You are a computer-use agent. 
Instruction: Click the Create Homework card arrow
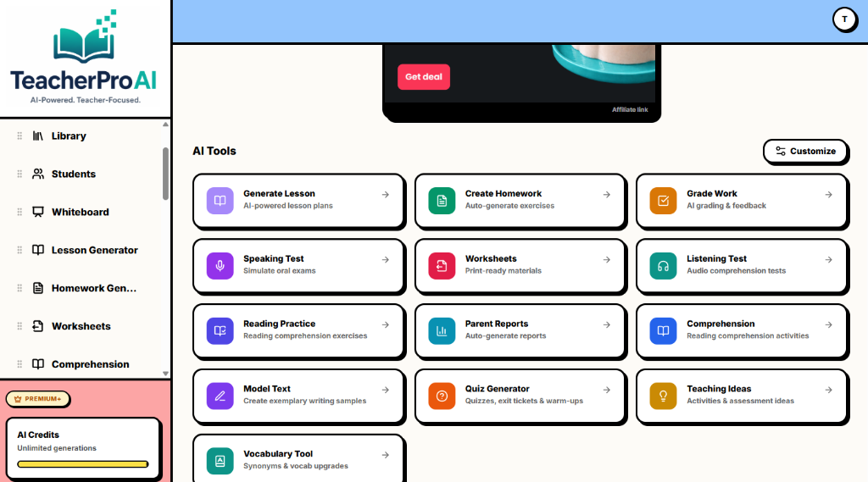pos(607,194)
